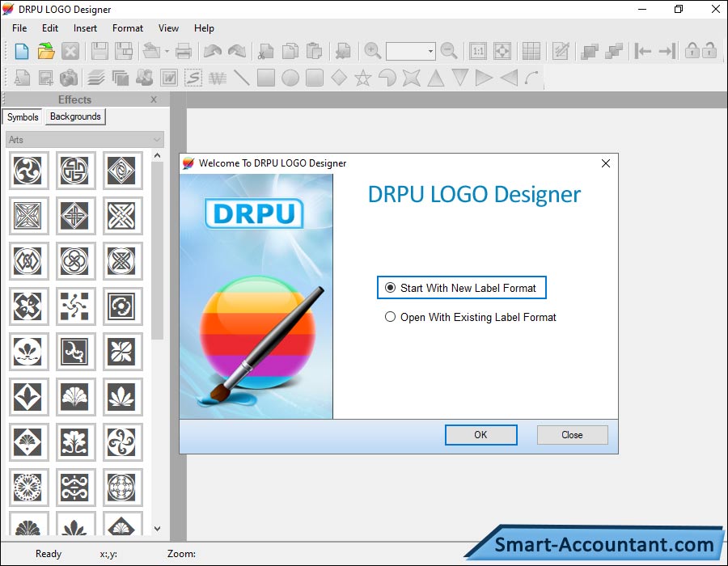728x566 pixels.
Task: Click symbols list scroll down arrow
Action: (x=158, y=529)
